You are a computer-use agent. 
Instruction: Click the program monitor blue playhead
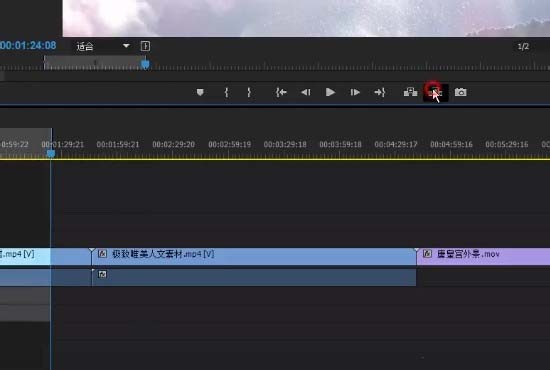pyautogui.click(x=145, y=65)
